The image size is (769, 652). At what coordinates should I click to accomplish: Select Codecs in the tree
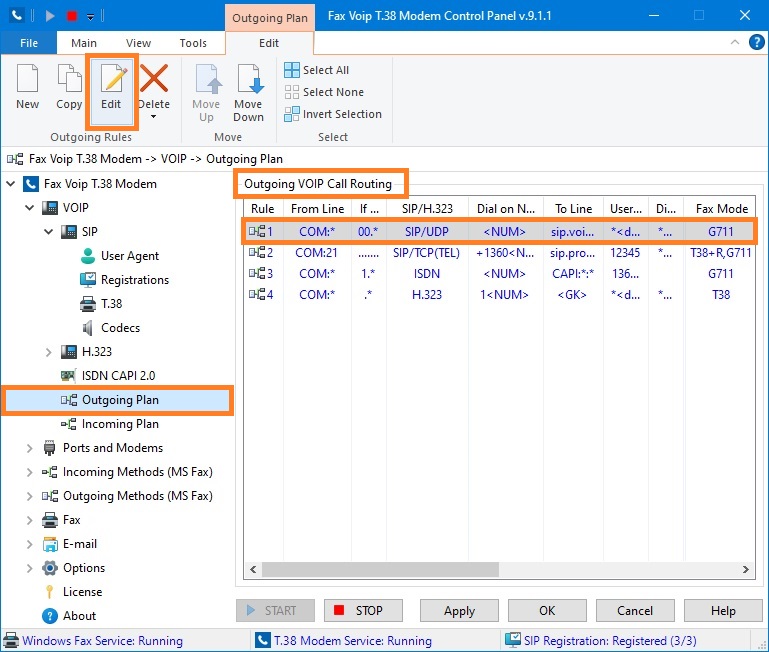(120, 328)
